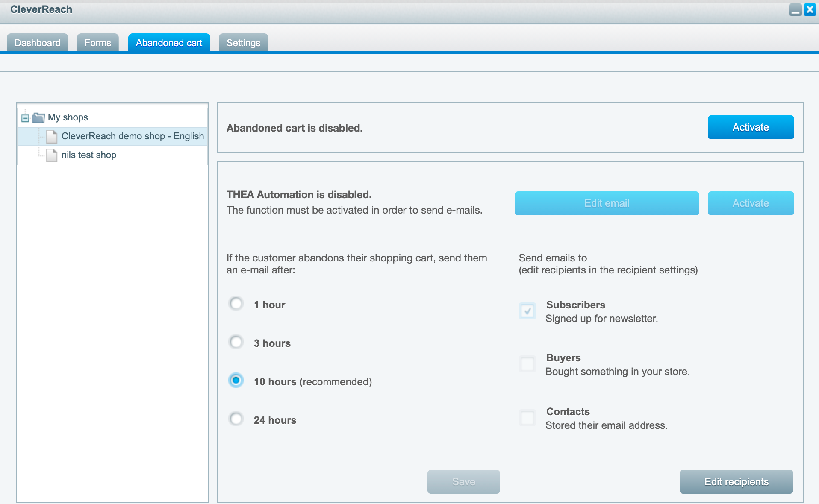
Task: Click the nils test shop document icon
Action: pyautogui.click(x=52, y=155)
